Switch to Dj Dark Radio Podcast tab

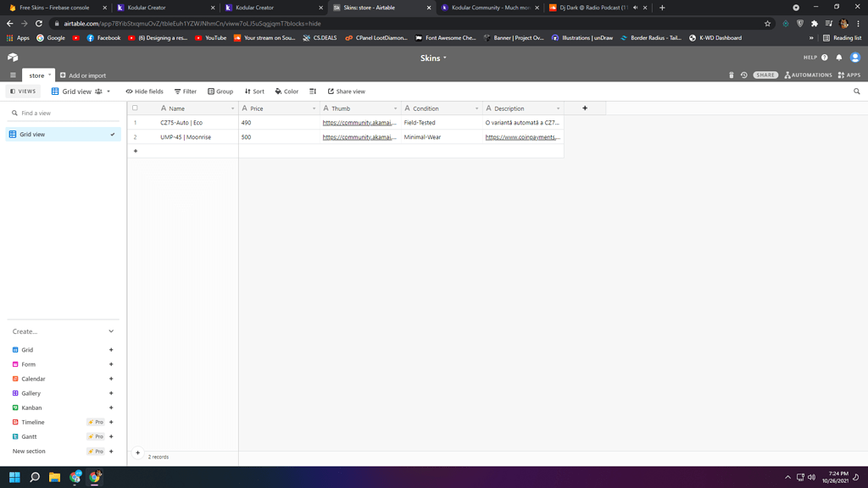pyautogui.click(x=597, y=8)
